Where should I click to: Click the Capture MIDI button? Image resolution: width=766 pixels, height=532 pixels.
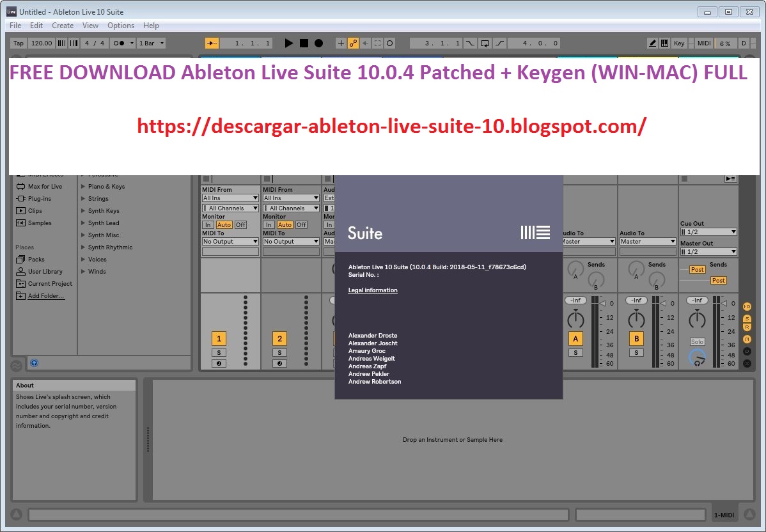[377, 43]
